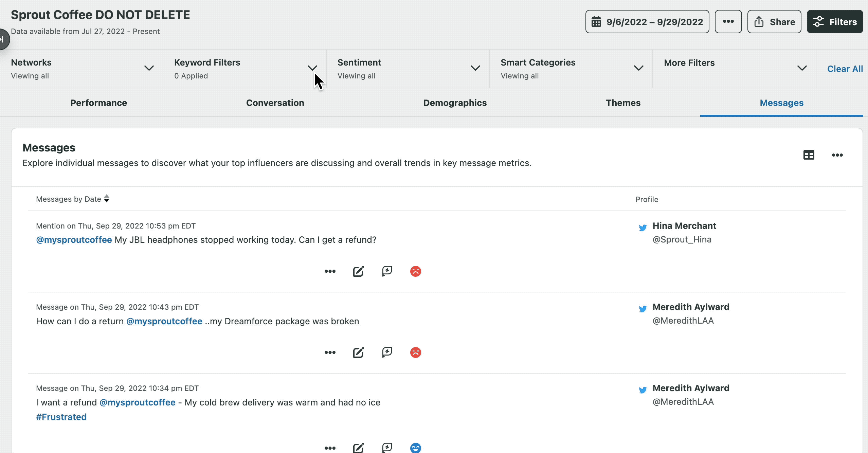Viewport: 868px width, 453px height.
Task: Go to the Themes tab
Action: coord(623,103)
